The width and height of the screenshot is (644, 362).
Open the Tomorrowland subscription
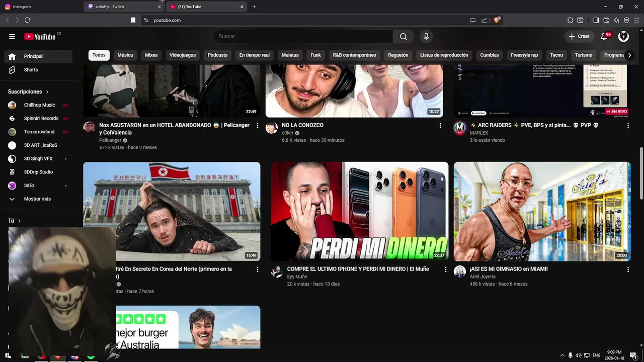pyautogui.click(x=38, y=132)
